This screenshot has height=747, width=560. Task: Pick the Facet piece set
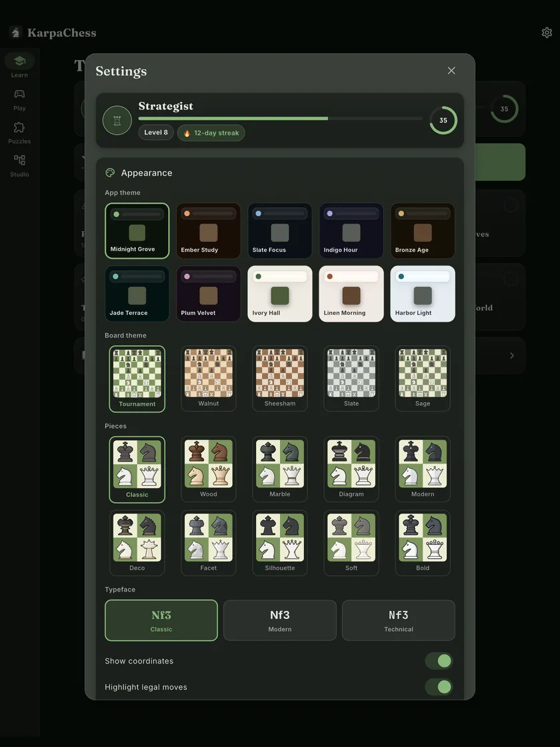click(x=209, y=543)
